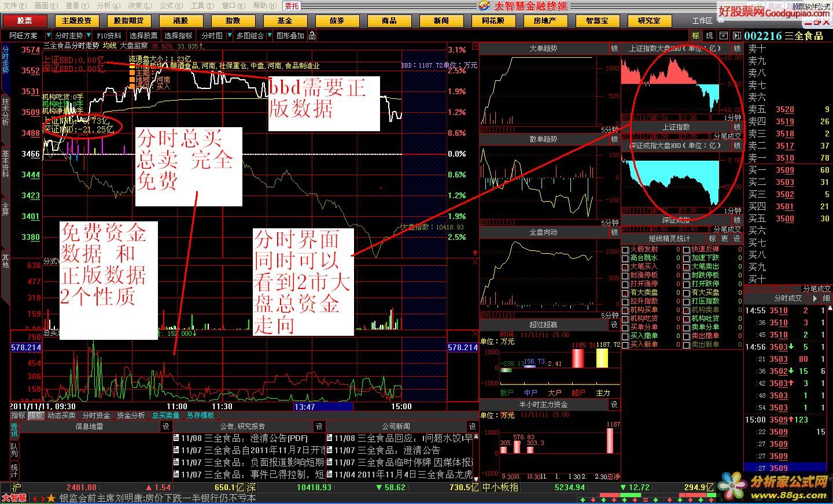Click 设 in 短线精灵统计 header
This screenshot has height=504, width=833.
[736, 238]
